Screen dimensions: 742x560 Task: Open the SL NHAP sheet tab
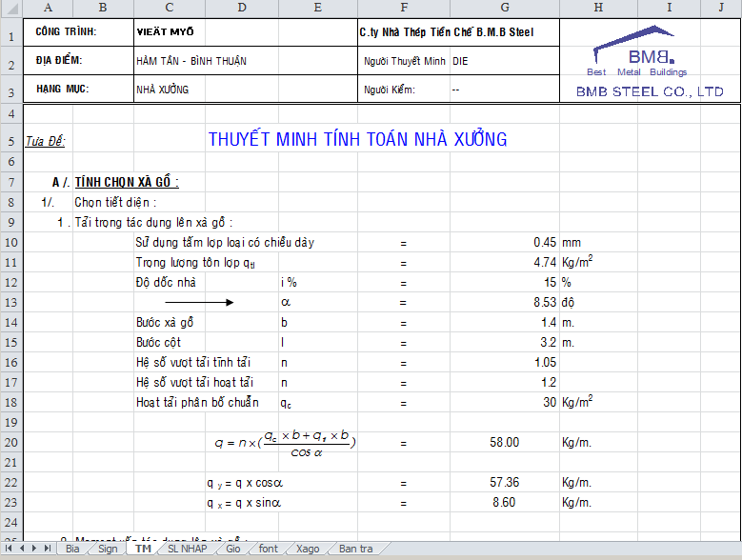click(x=188, y=549)
